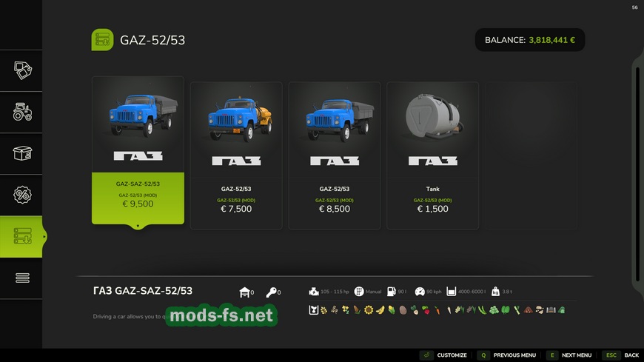Open the box objects category in sidebar
Screen dimensions: 644x362
[23, 153]
